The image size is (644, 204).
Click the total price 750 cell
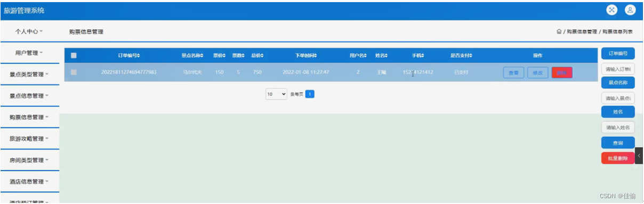point(257,72)
